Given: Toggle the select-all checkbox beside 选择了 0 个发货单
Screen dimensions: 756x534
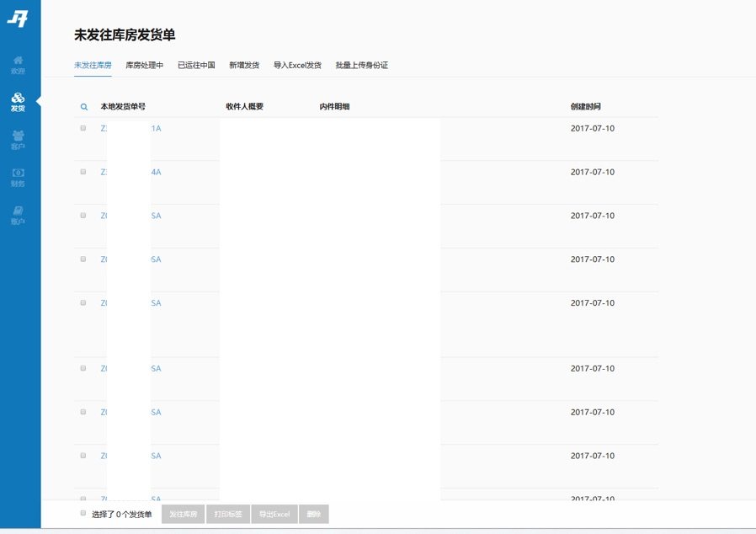Looking at the screenshot, I should coord(83,513).
